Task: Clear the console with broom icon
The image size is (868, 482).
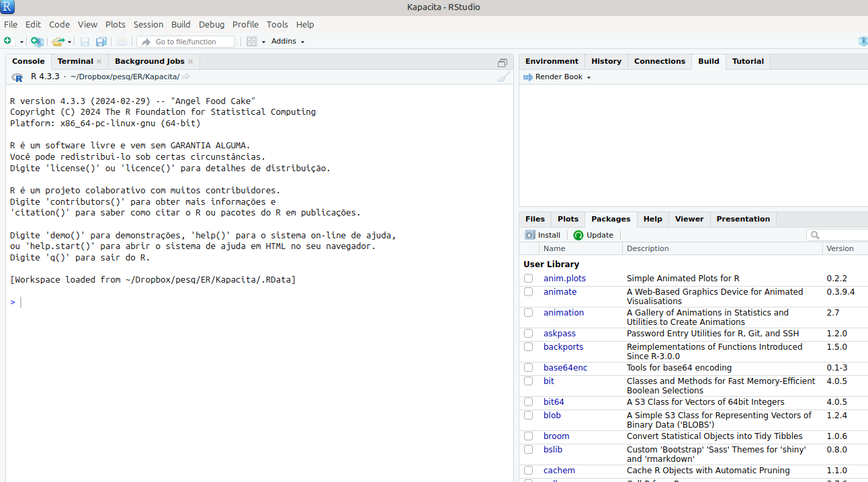Action: [503, 77]
